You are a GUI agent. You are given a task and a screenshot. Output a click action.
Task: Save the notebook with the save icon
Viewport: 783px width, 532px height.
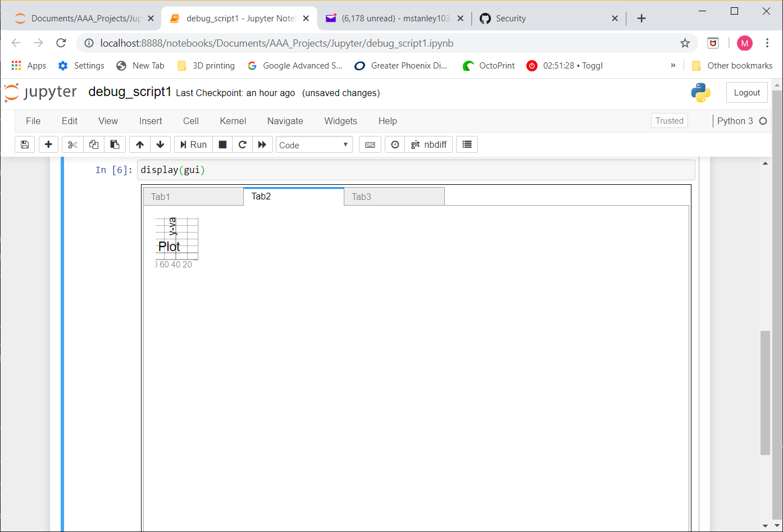coord(24,144)
